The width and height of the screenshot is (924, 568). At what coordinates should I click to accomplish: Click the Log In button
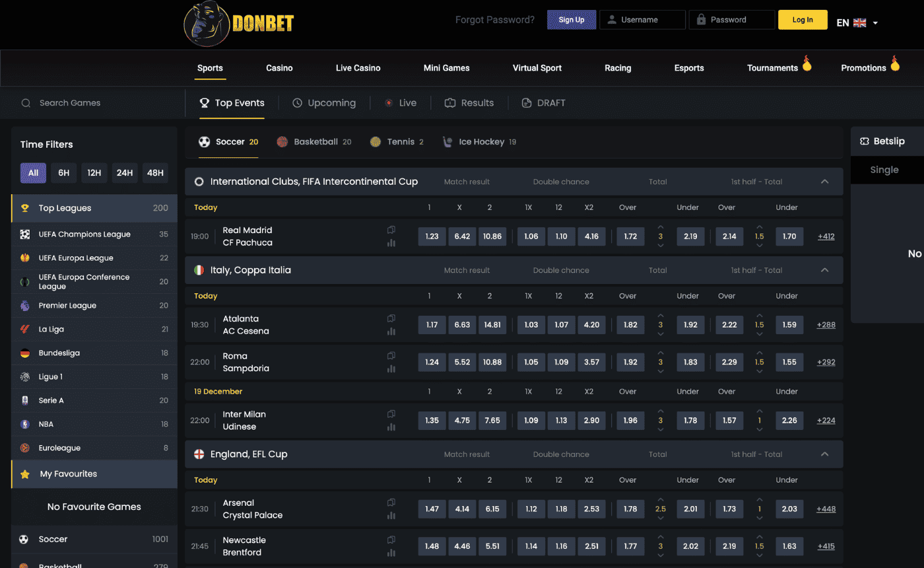coord(803,20)
